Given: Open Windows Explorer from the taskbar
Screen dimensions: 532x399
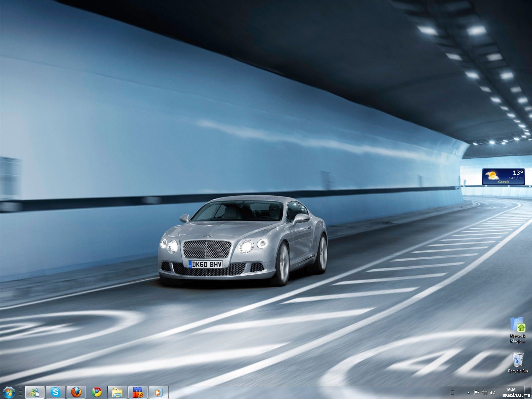Looking at the screenshot, I should tap(117, 392).
